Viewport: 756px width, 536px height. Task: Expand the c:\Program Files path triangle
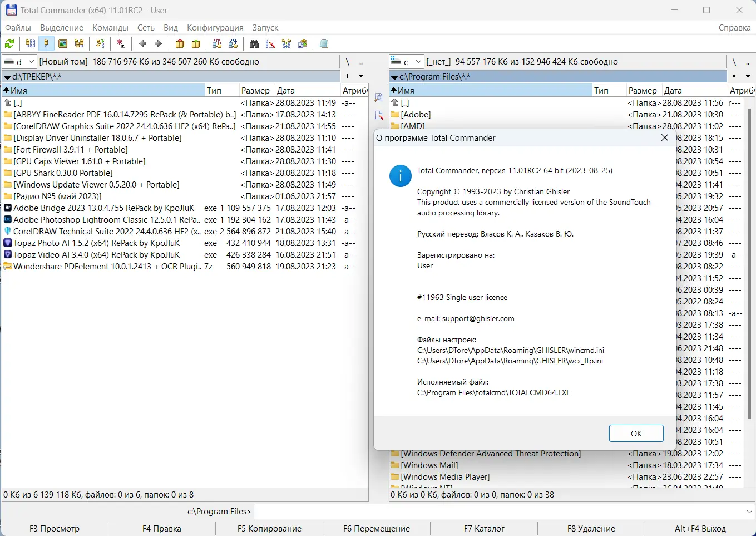coord(394,77)
